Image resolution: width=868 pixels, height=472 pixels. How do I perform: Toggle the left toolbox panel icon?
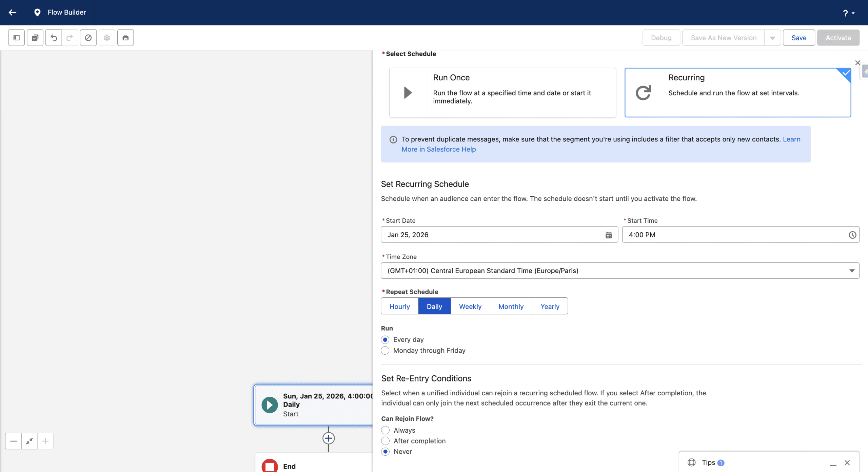(16, 38)
